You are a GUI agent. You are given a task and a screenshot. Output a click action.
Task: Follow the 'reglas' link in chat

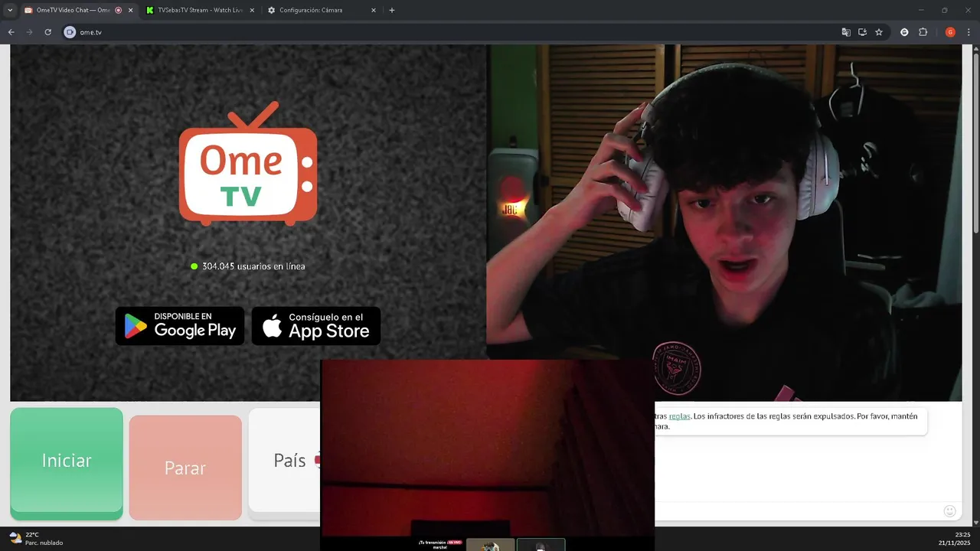pos(679,416)
